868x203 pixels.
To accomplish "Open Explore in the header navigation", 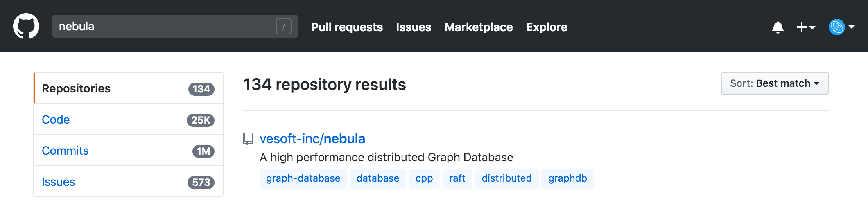I will (x=547, y=27).
